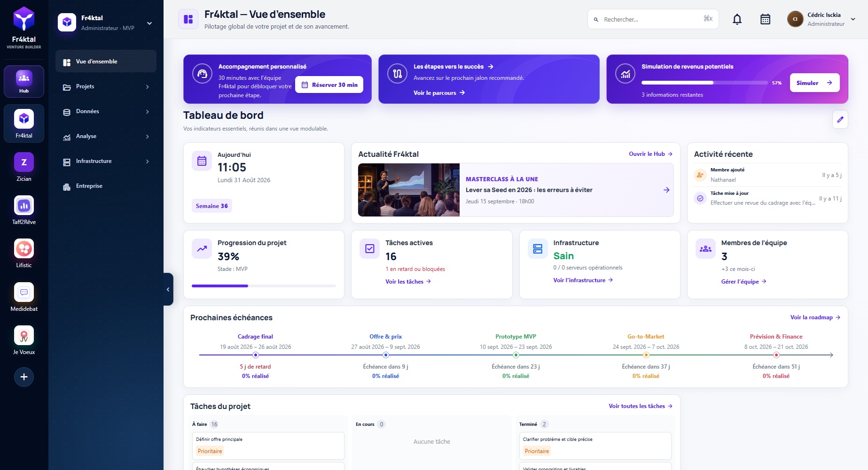The image size is (868, 470).
Task: Click the headset icon on Accompagnement personnalisé
Action: point(202,74)
